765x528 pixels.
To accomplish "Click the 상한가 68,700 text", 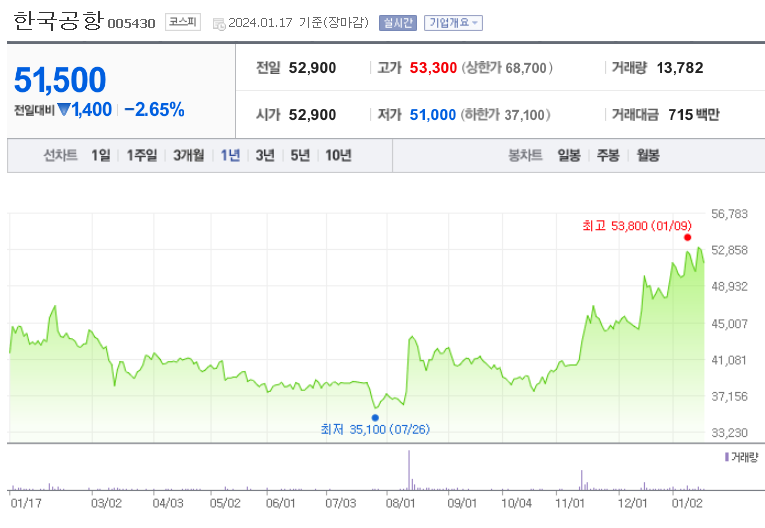I will point(507,68).
